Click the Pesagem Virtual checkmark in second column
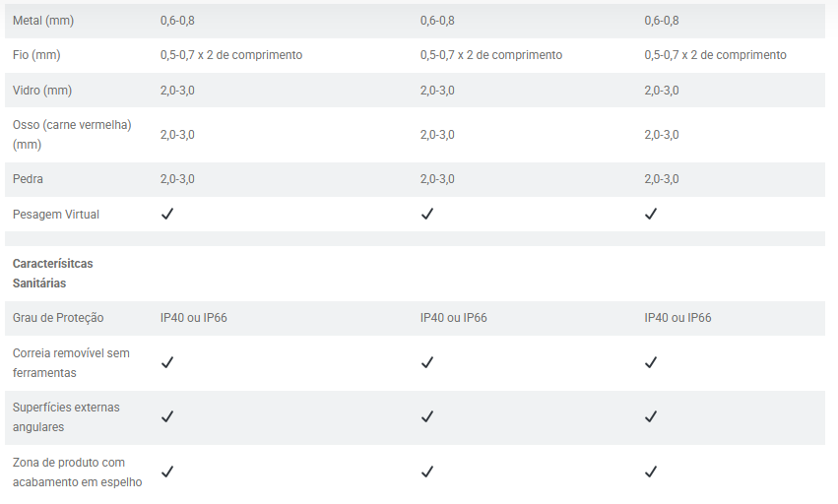 [427, 214]
